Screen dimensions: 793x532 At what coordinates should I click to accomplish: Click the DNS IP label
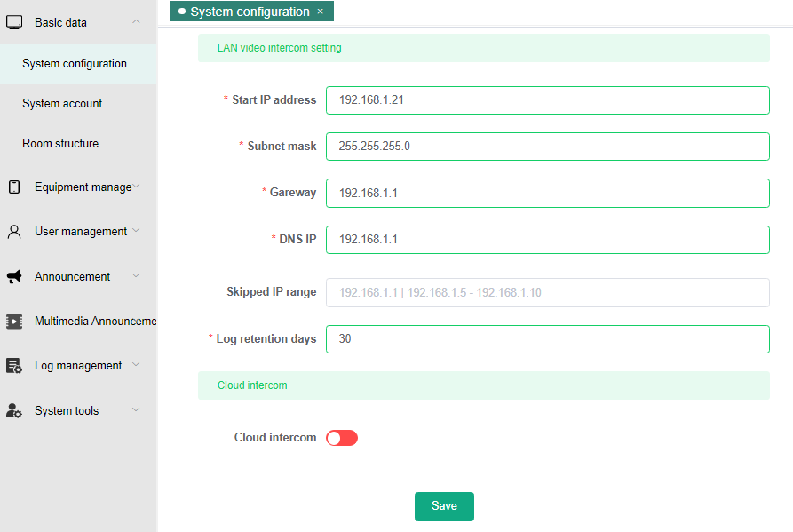click(297, 239)
